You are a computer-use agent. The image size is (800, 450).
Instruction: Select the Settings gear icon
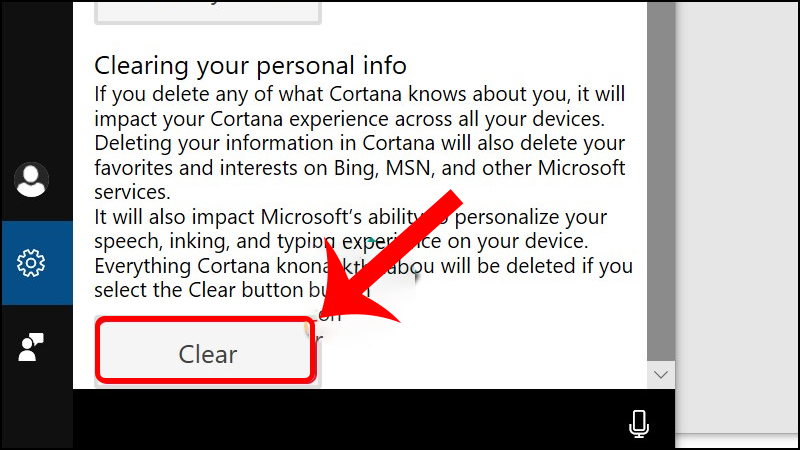(x=31, y=263)
